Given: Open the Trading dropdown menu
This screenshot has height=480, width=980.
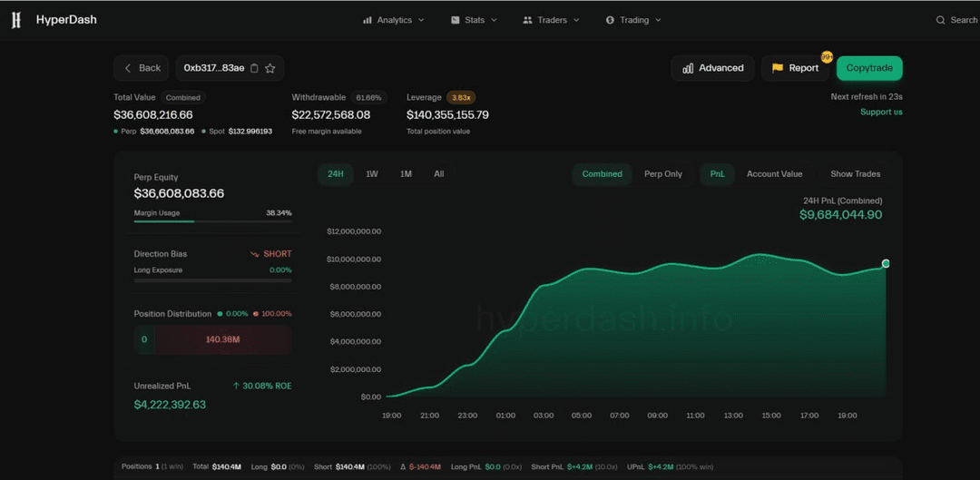Looking at the screenshot, I should [x=633, y=20].
